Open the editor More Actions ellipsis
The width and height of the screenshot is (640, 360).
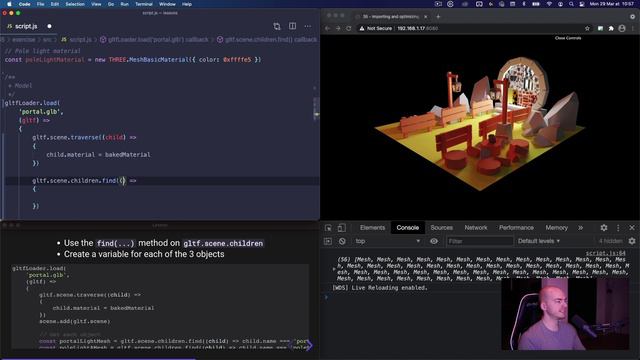click(308, 26)
